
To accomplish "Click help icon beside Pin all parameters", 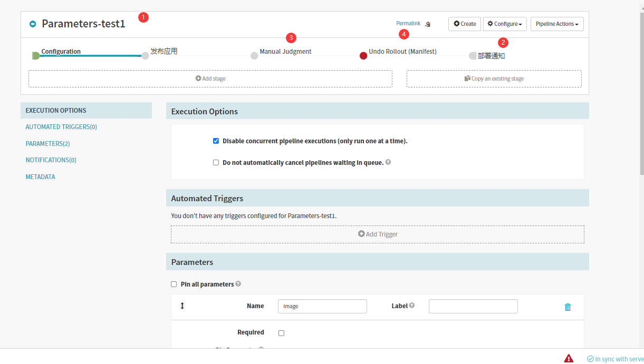I will pos(238,284).
